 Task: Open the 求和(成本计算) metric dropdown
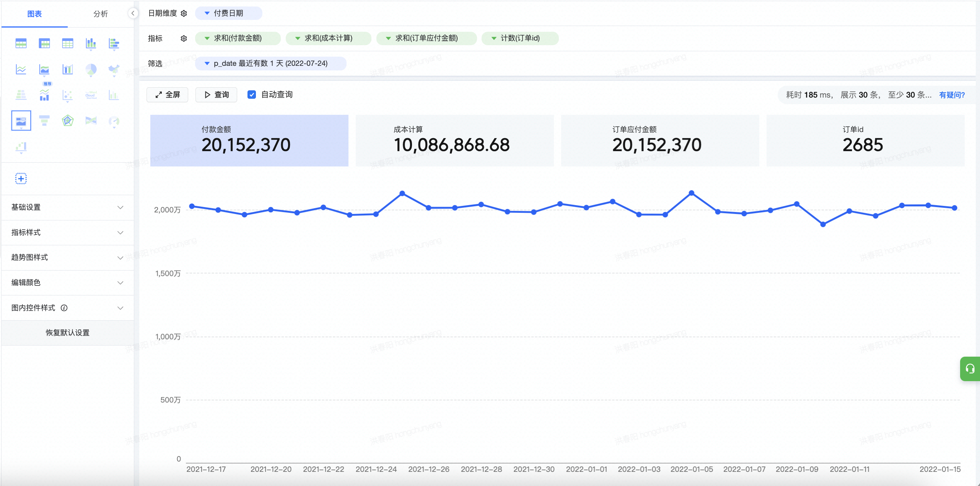click(328, 38)
